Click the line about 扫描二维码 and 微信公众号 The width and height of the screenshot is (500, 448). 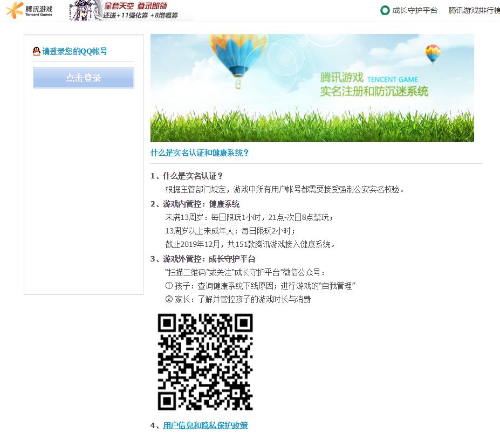coord(245,272)
